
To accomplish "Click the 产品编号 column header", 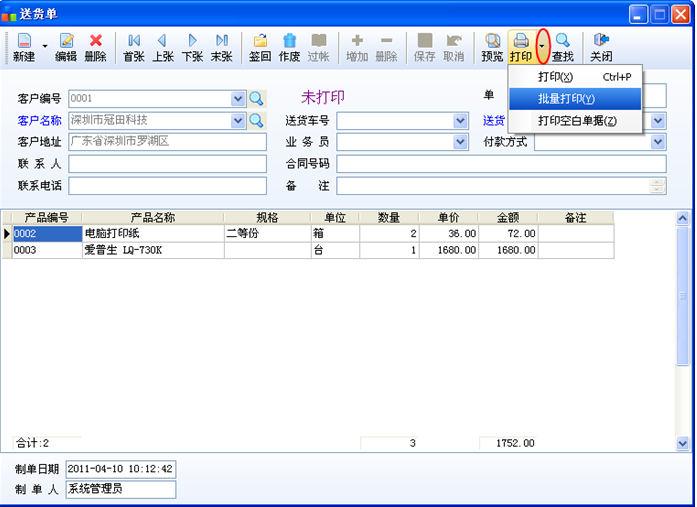I will [x=47, y=217].
